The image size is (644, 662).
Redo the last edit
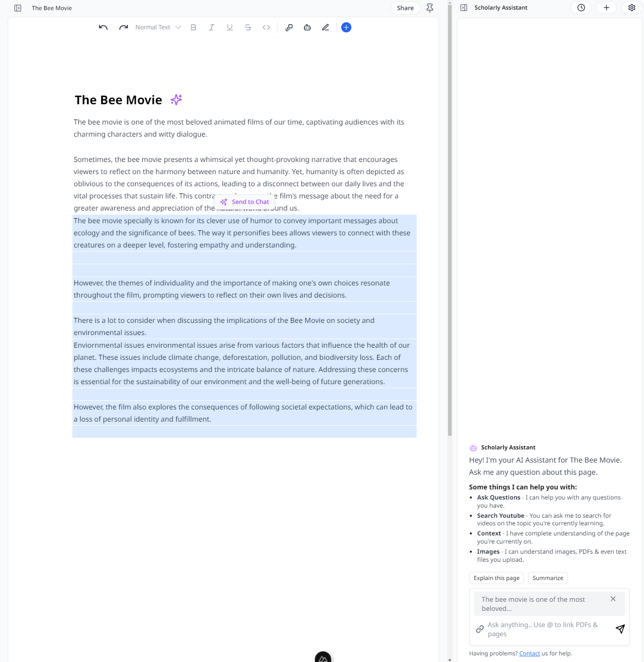tap(124, 27)
